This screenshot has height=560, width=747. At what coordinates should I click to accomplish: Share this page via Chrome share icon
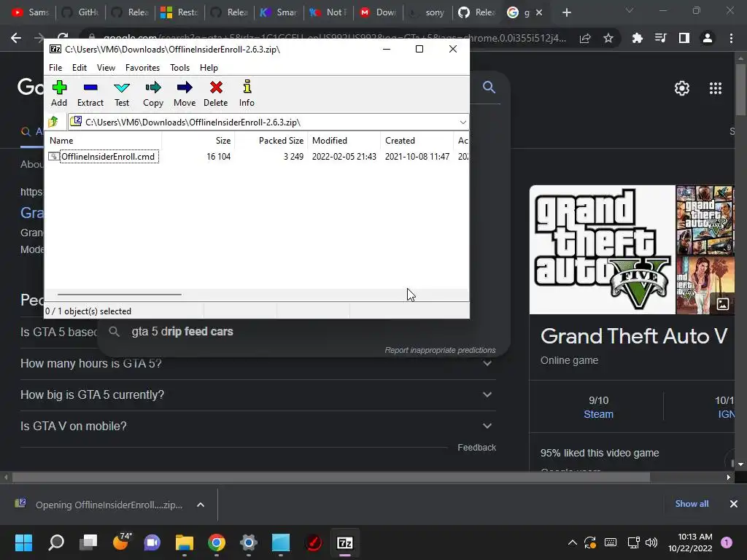pyautogui.click(x=585, y=38)
